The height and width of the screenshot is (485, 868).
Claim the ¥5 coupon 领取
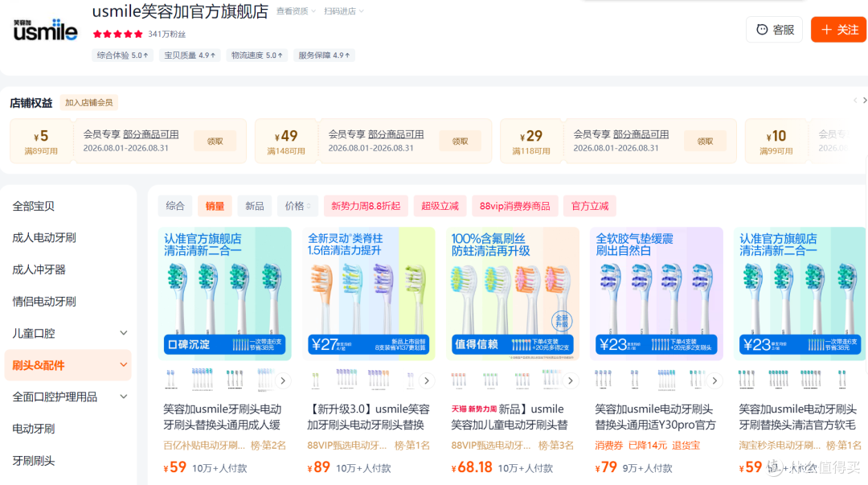(x=215, y=142)
